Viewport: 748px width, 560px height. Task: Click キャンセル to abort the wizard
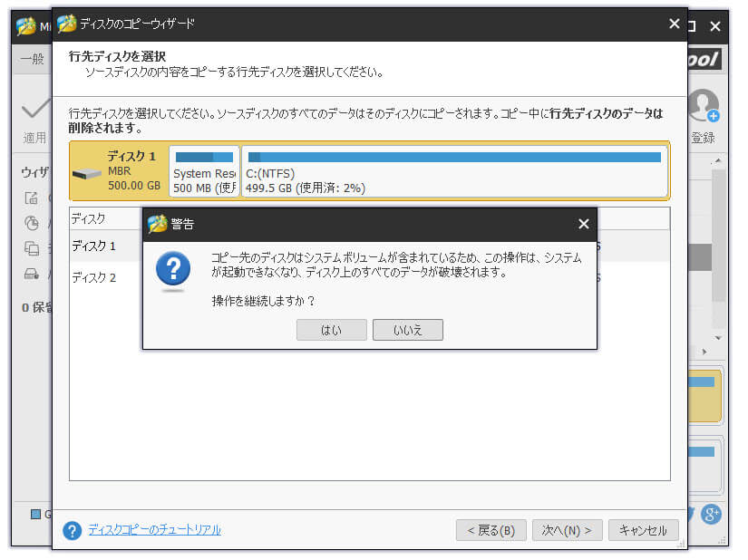[x=644, y=531]
